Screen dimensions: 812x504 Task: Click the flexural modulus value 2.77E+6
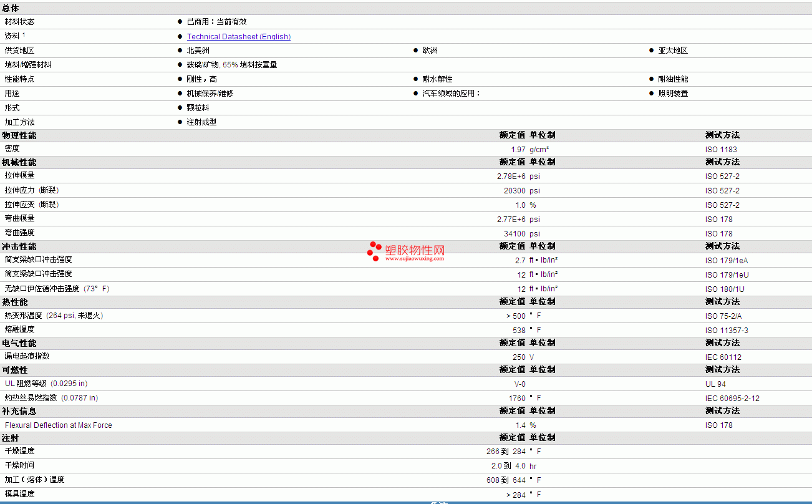point(511,220)
